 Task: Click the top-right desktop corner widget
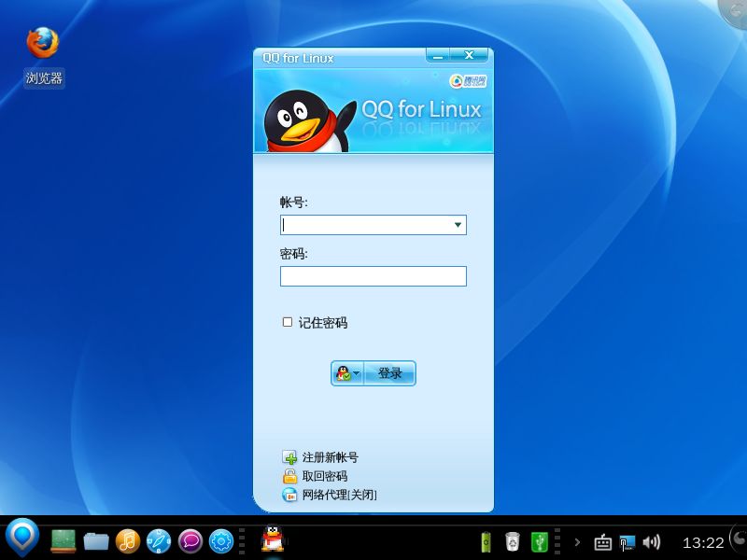(734, 13)
